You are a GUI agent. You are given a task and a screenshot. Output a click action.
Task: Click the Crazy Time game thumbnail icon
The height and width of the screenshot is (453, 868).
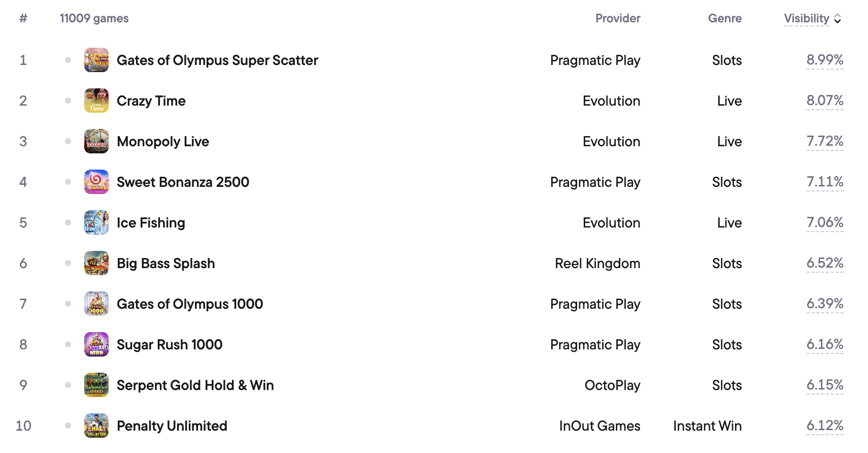click(x=96, y=101)
